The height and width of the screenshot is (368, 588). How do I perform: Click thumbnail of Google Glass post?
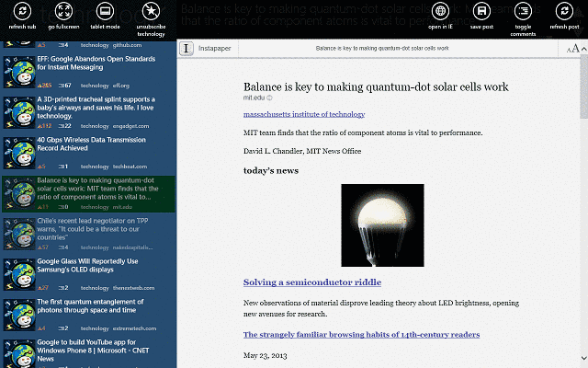(19, 275)
